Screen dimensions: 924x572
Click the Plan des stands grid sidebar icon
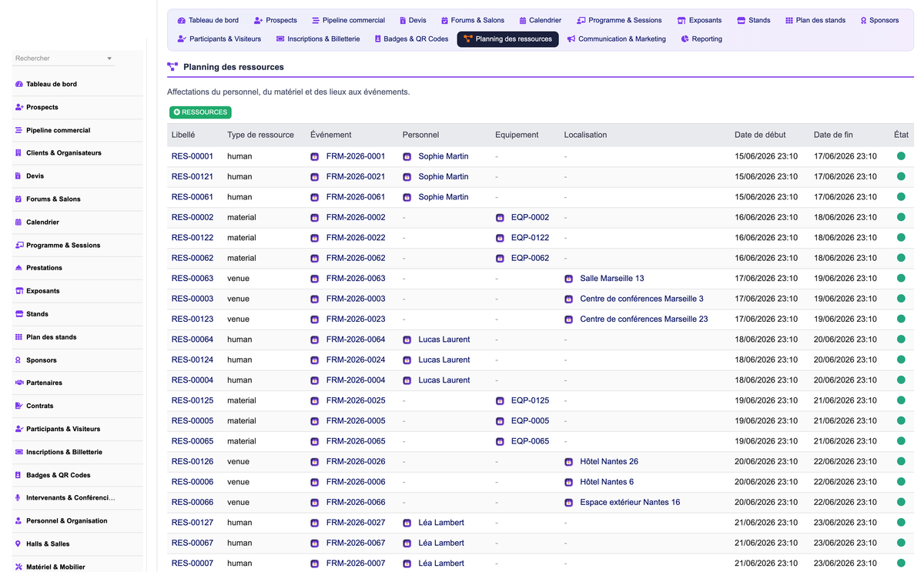click(x=18, y=337)
